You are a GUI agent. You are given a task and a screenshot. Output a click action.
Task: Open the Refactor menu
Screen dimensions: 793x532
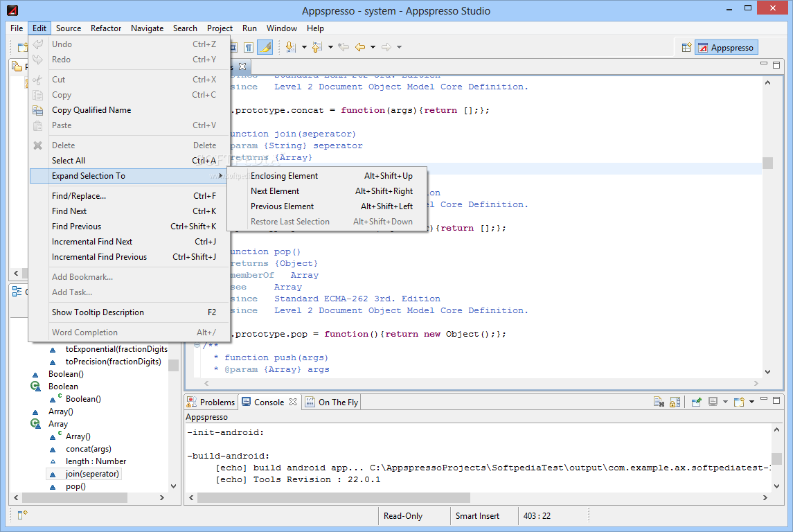point(106,28)
